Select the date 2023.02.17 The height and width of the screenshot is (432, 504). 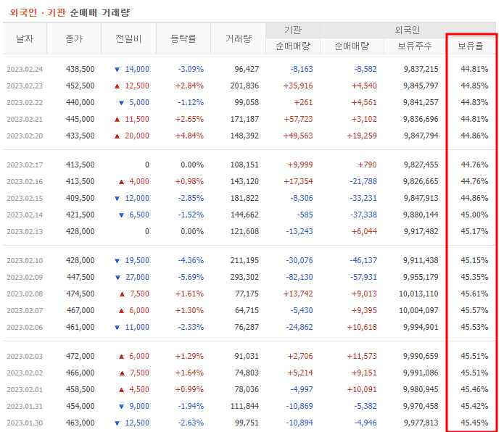pos(25,165)
